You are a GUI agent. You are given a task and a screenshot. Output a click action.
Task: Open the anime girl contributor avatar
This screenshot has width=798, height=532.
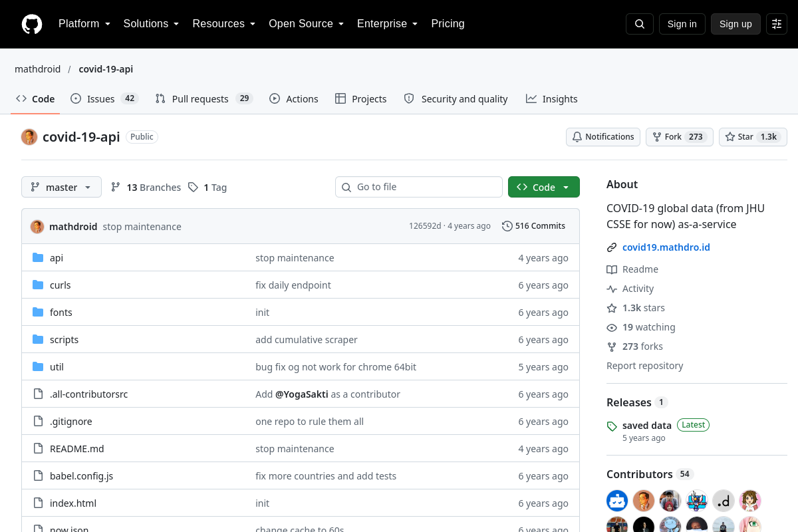point(750,501)
